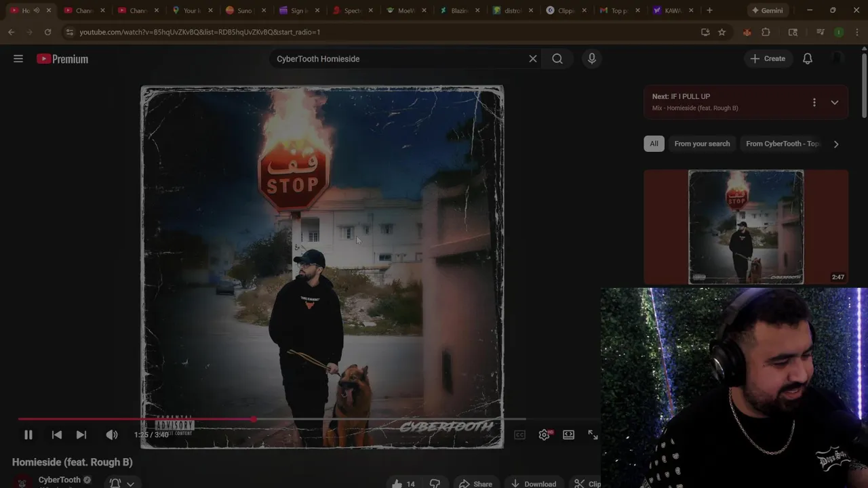Download the video
The image size is (868, 488).
pos(534,483)
